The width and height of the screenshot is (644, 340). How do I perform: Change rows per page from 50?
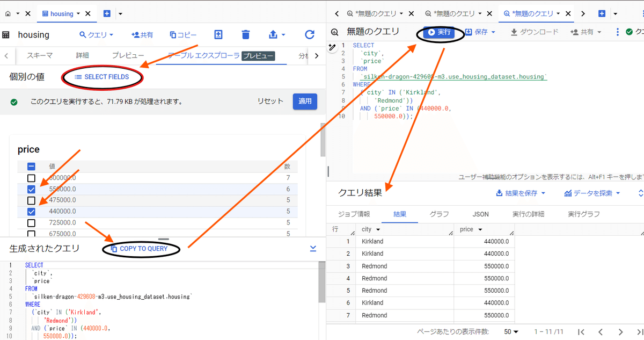click(x=511, y=332)
